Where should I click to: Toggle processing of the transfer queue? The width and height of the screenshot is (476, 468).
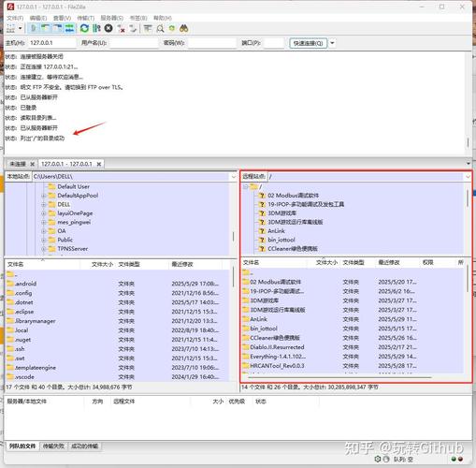(96, 29)
